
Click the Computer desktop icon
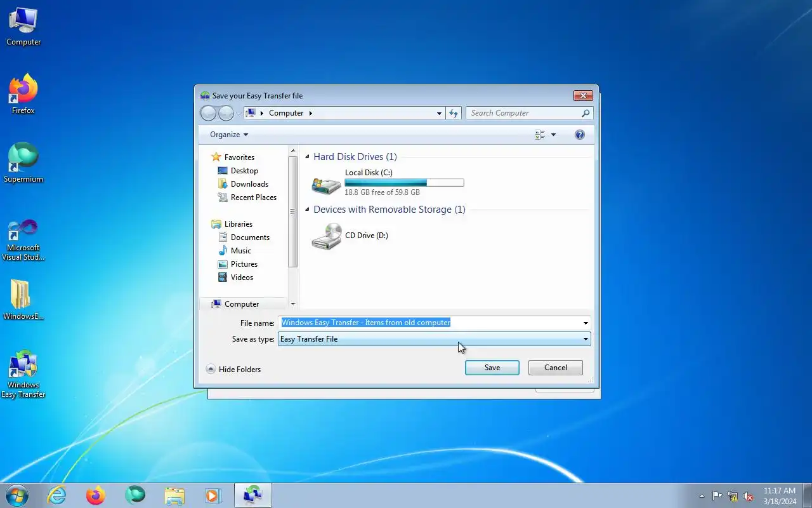coord(23,26)
